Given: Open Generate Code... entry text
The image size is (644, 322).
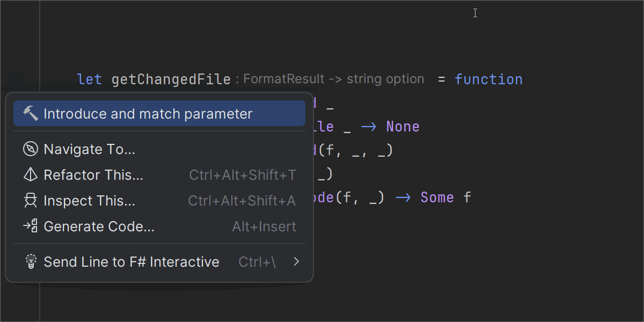Looking at the screenshot, I should point(99,226).
